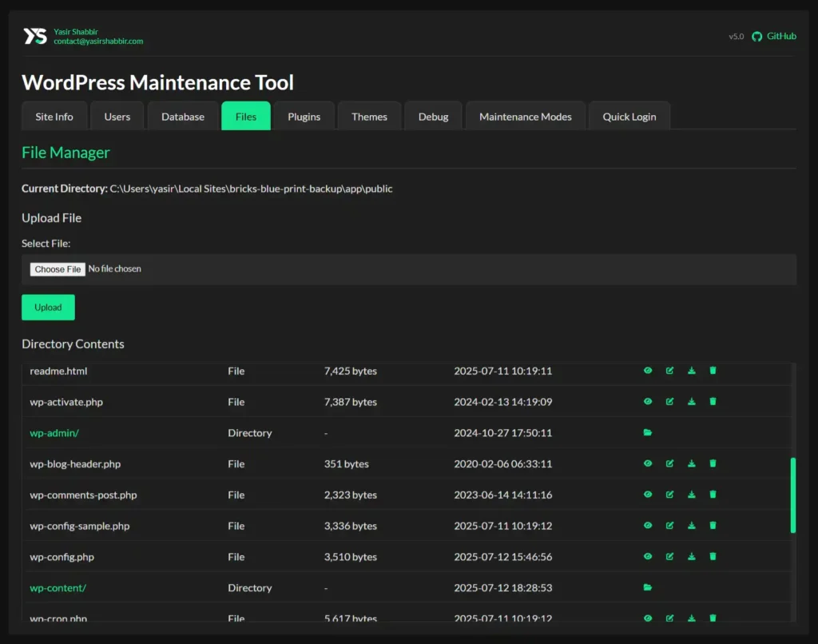Viewport: 818px width, 644px height.
Task: Open the Plugins tab
Action: pos(304,117)
